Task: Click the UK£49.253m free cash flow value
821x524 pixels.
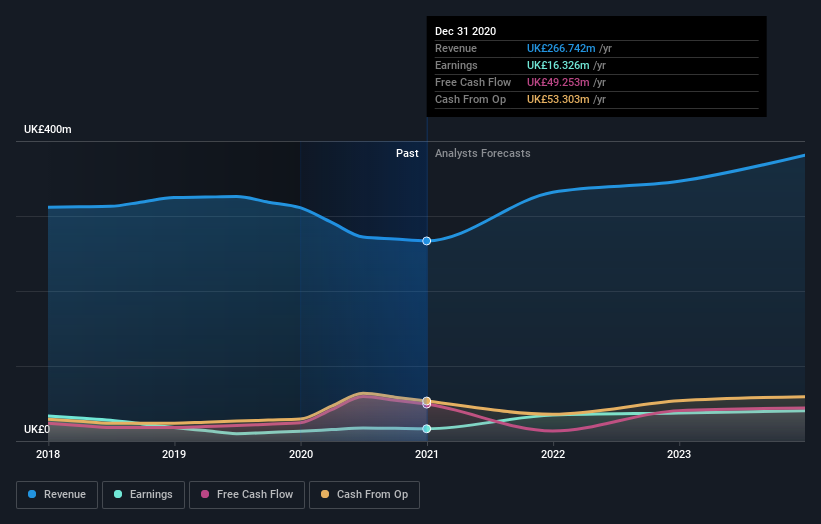Action: point(558,82)
